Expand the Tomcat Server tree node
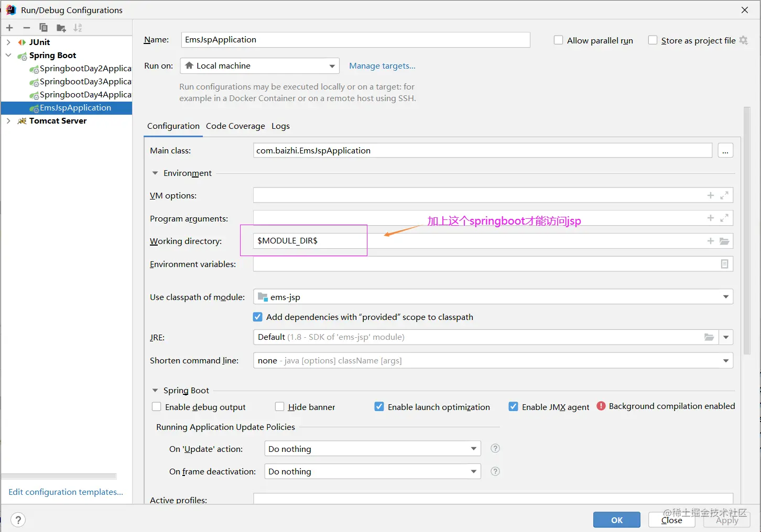The image size is (761, 532). pos(8,121)
